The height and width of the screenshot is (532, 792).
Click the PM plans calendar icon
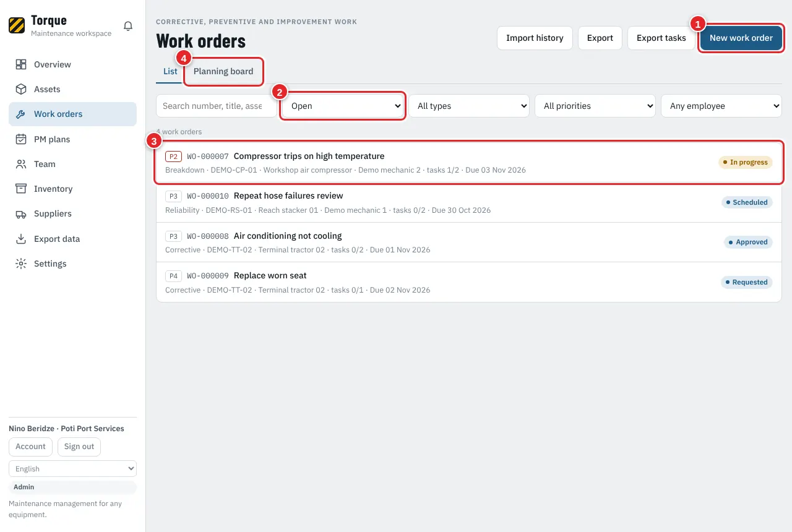click(x=21, y=139)
